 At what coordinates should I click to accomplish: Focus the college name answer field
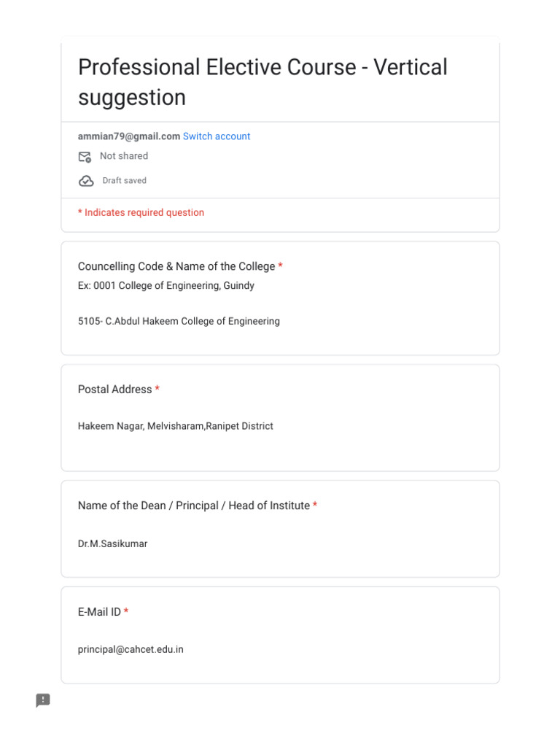click(179, 321)
